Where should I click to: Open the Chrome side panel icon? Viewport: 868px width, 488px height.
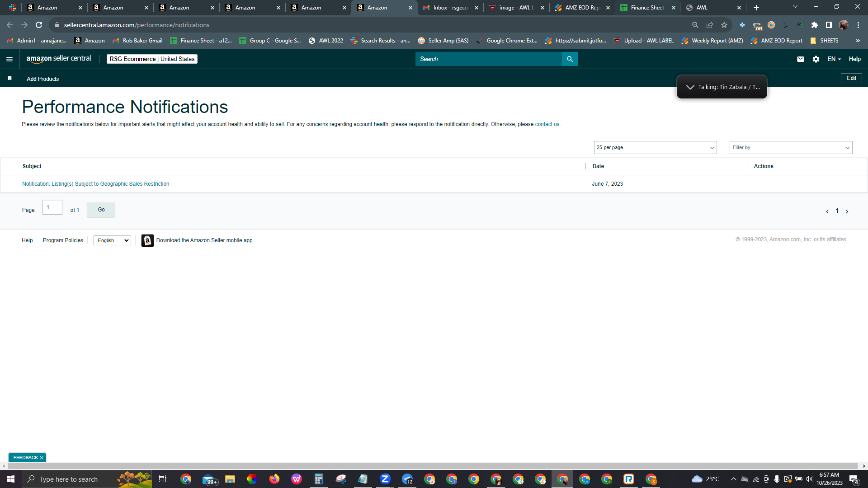[x=829, y=25]
